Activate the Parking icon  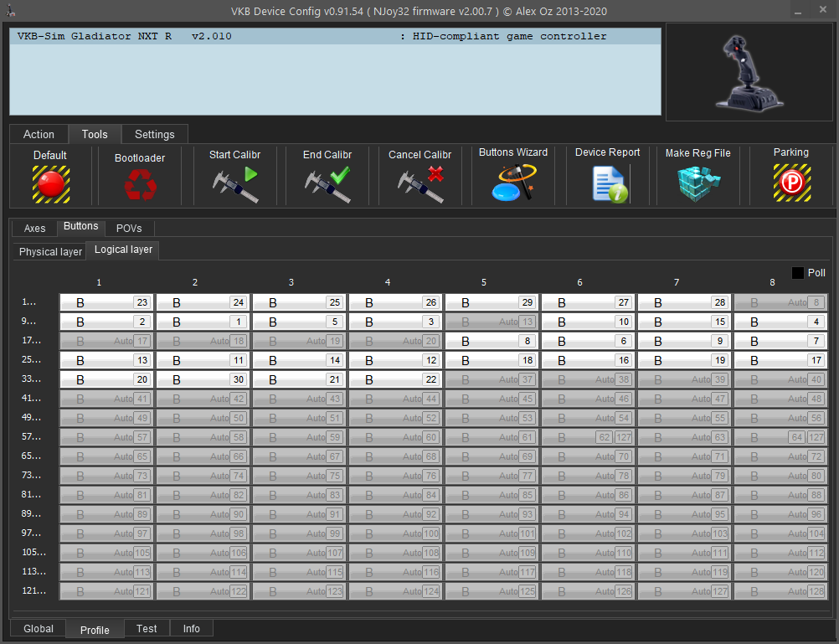(791, 183)
